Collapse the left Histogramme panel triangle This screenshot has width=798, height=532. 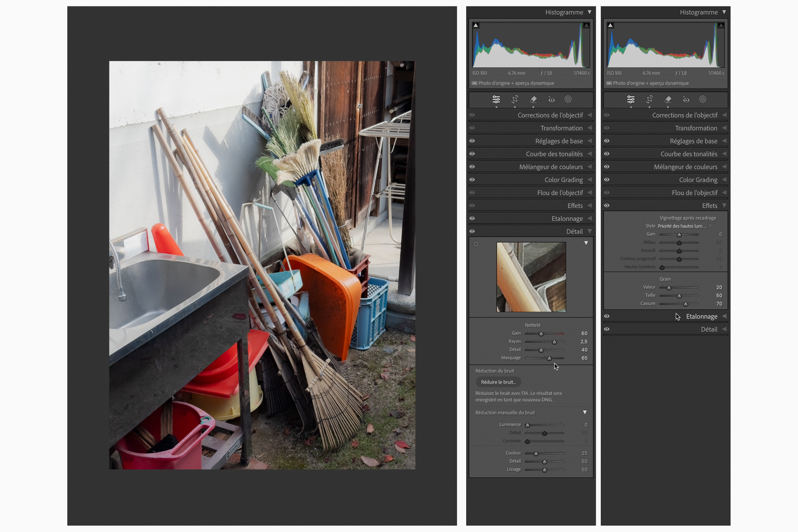tap(590, 12)
